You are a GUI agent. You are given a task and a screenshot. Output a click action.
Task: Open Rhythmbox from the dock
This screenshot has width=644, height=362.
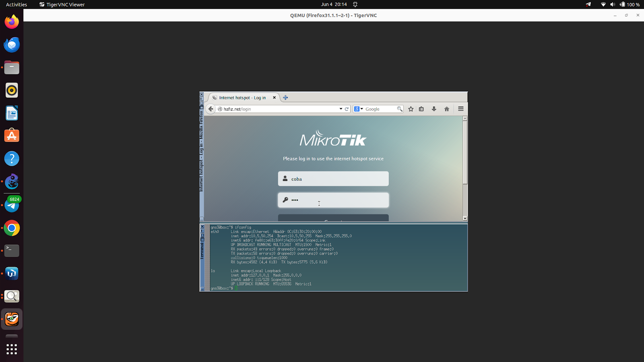click(12, 90)
